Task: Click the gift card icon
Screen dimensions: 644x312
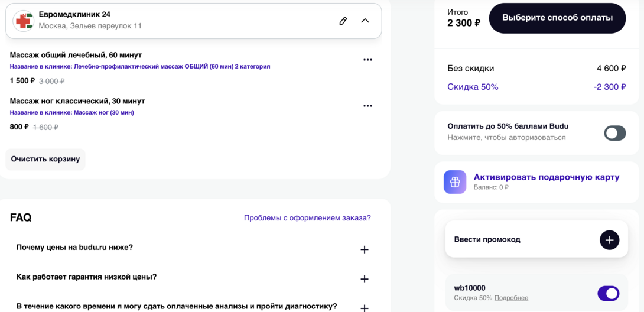Action: coord(455,182)
